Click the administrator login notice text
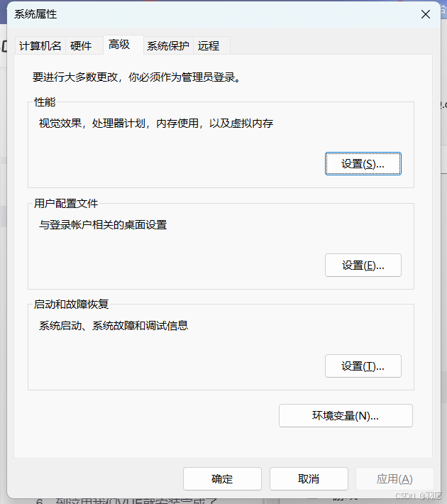447x504 pixels. [x=136, y=77]
